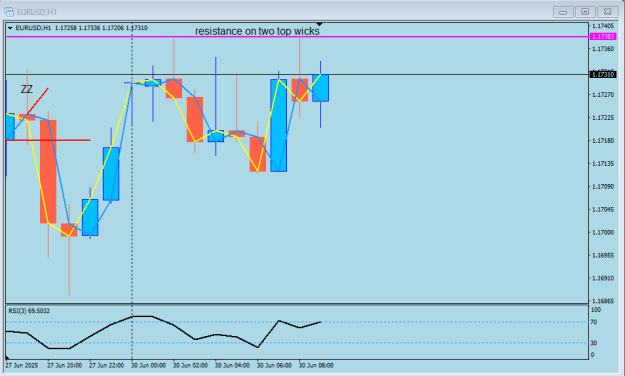Click the 1.16955 price scale value
This screenshot has width=625, height=376.
(603, 255)
